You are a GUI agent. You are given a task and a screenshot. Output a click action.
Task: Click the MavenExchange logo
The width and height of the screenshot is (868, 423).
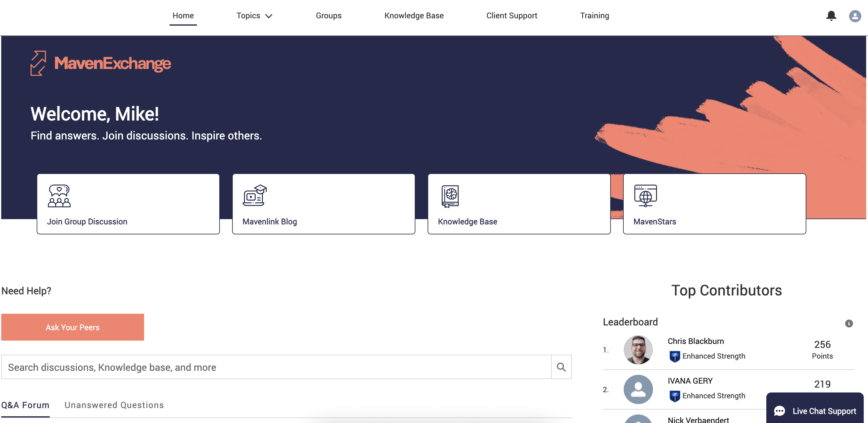coord(101,63)
